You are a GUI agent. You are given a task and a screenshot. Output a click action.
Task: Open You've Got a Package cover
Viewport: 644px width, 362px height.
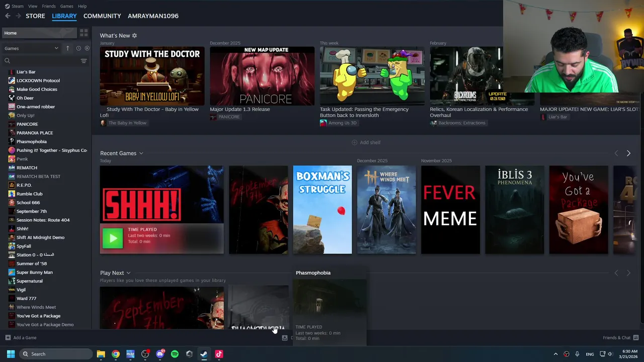click(x=579, y=210)
